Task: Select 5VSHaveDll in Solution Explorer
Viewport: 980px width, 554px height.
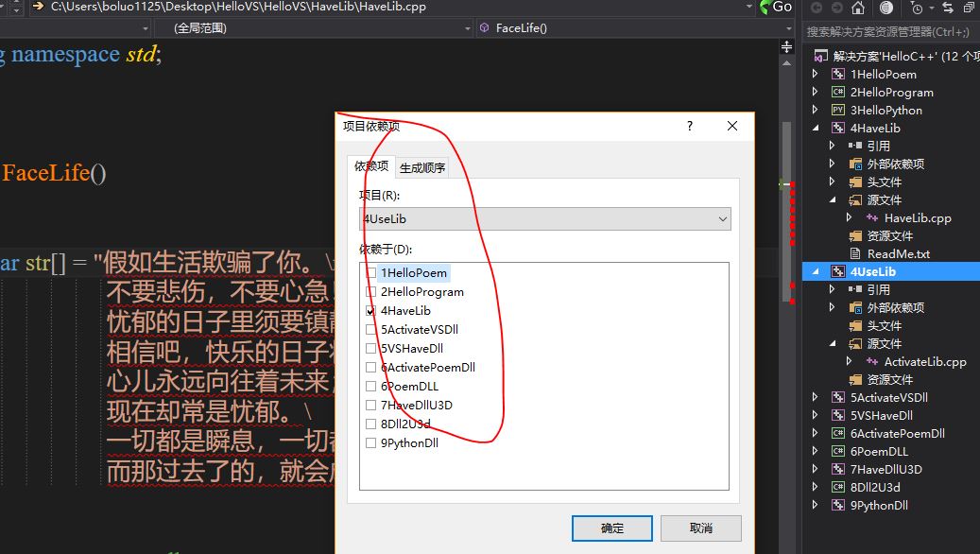Action: [x=882, y=416]
